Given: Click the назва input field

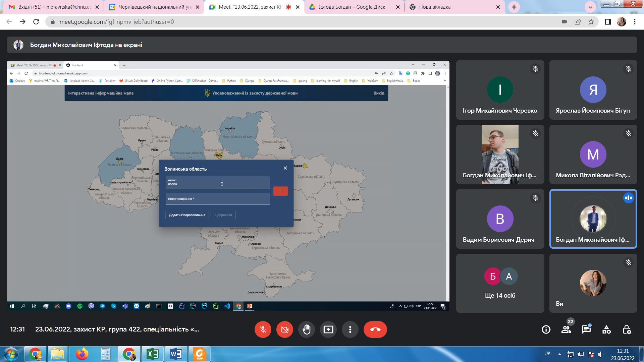Looking at the screenshot, I should click(217, 182).
